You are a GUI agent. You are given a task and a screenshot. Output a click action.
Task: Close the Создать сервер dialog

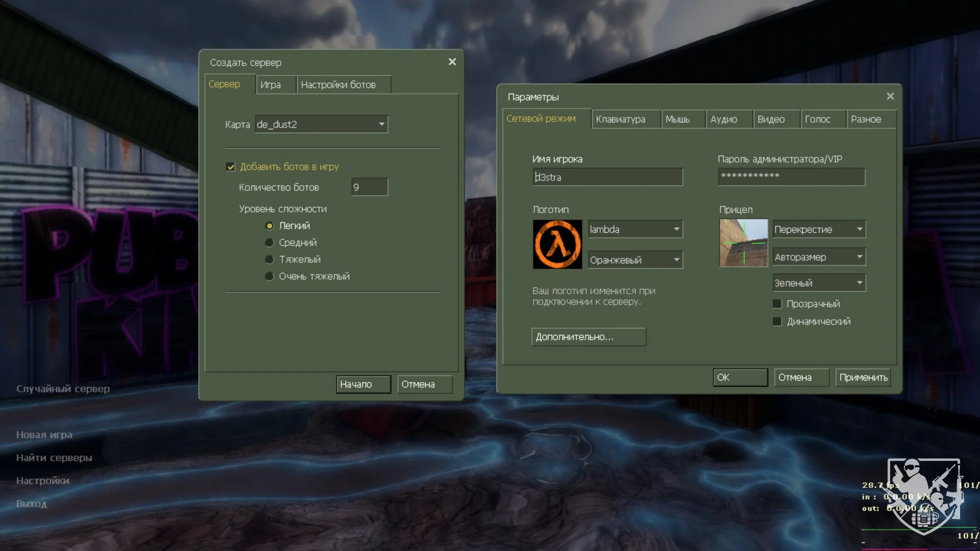click(x=452, y=62)
